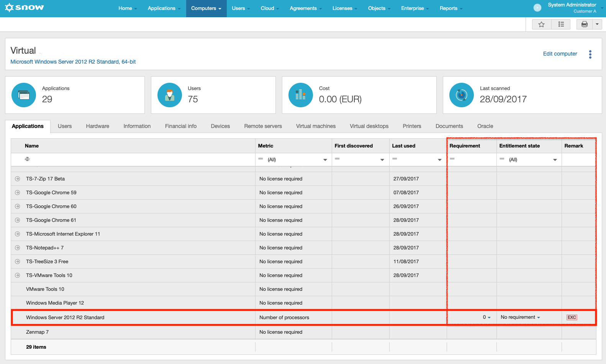
Task: Expand the TS-TreeSize 3 Free row
Action: [x=17, y=262]
